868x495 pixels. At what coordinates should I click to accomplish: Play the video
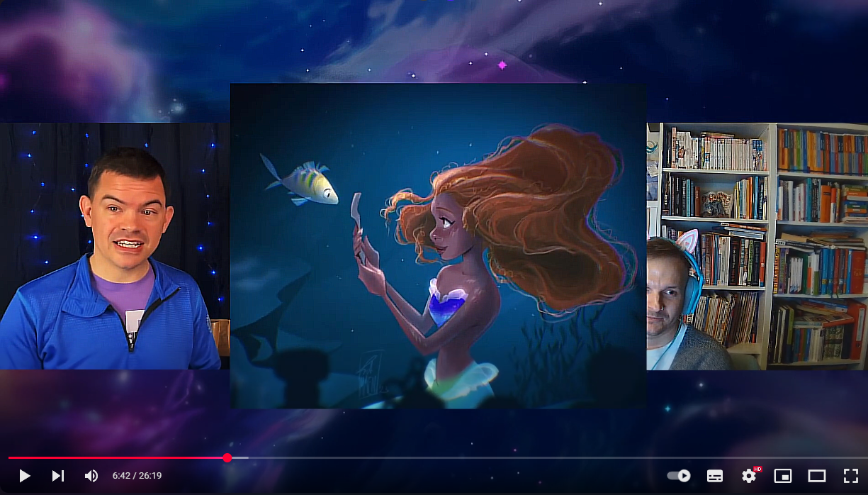(x=25, y=476)
